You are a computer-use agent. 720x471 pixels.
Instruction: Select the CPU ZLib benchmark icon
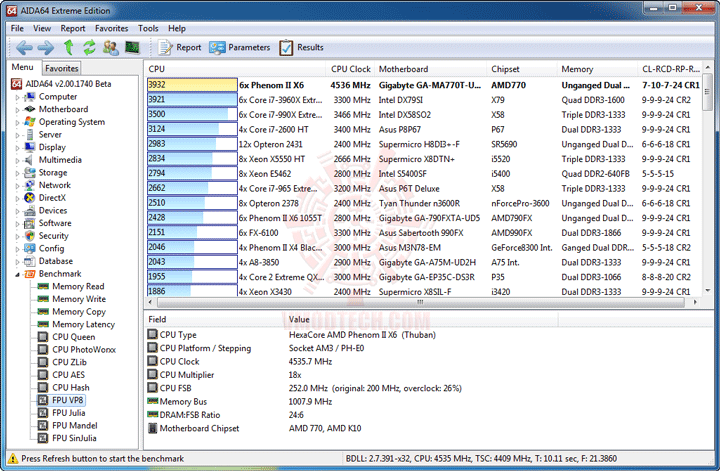pyautogui.click(x=43, y=362)
